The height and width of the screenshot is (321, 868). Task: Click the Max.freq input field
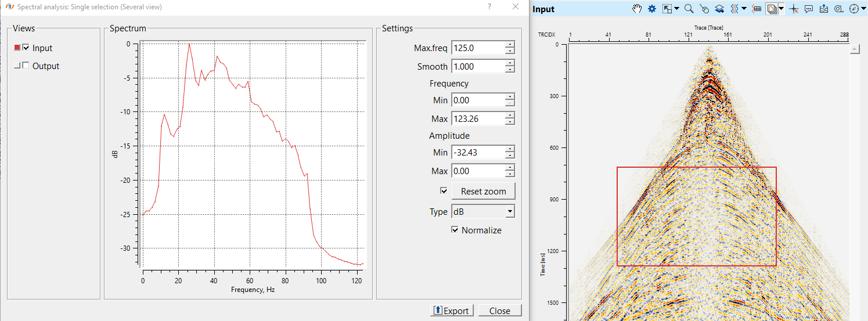point(478,48)
